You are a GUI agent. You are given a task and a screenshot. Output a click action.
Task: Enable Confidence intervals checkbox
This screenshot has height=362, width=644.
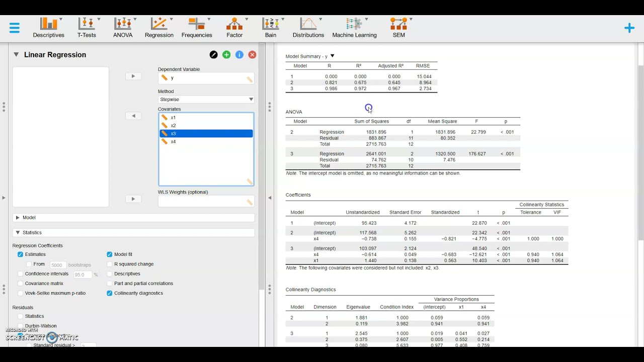tap(21, 274)
